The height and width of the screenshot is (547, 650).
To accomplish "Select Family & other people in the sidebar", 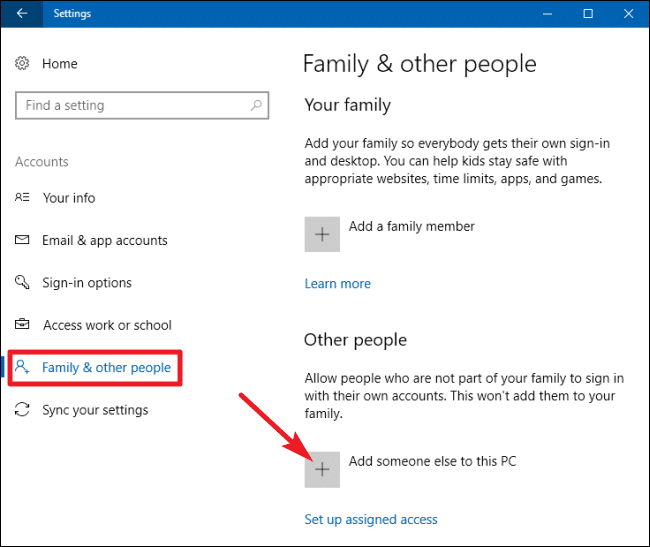I will 106,368.
